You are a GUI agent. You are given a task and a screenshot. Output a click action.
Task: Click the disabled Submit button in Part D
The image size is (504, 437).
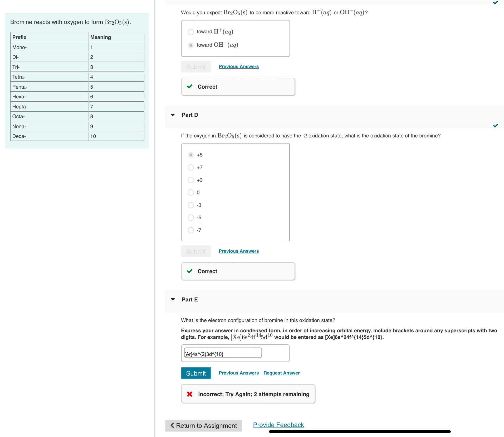click(x=196, y=251)
